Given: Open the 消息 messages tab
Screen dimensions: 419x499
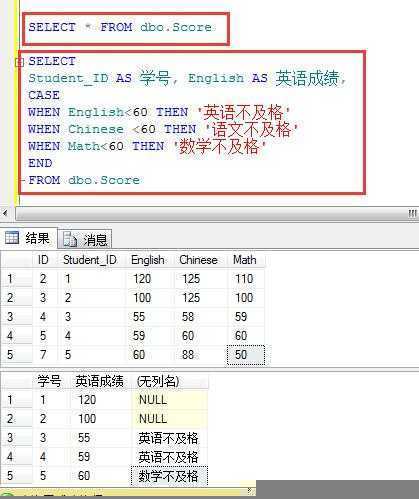Looking at the screenshot, I should [85, 239].
